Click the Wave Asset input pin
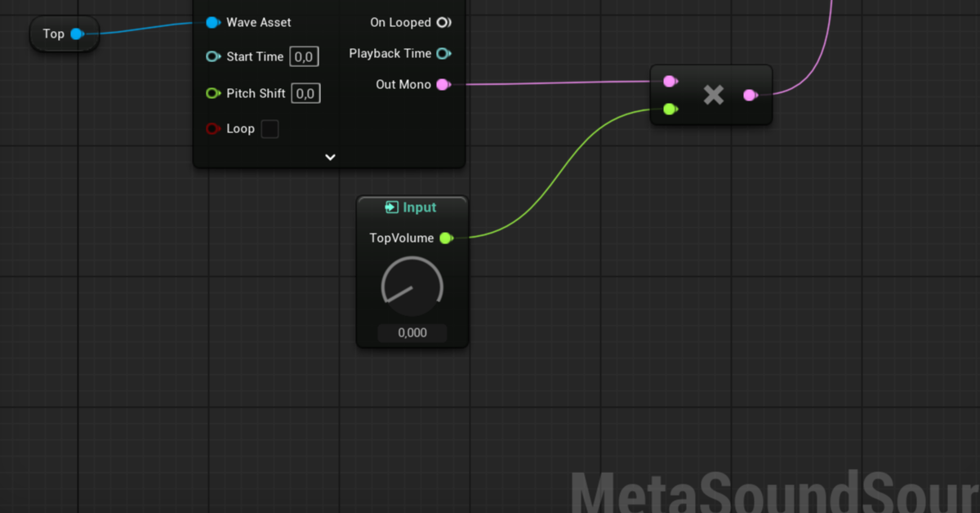Image resolution: width=980 pixels, height=513 pixels. click(212, 22)
